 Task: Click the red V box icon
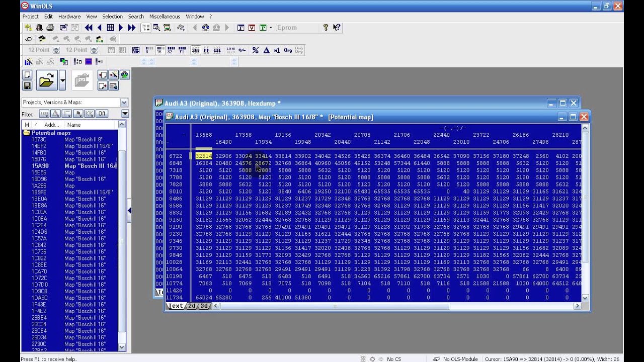click(x=252, y=28)
